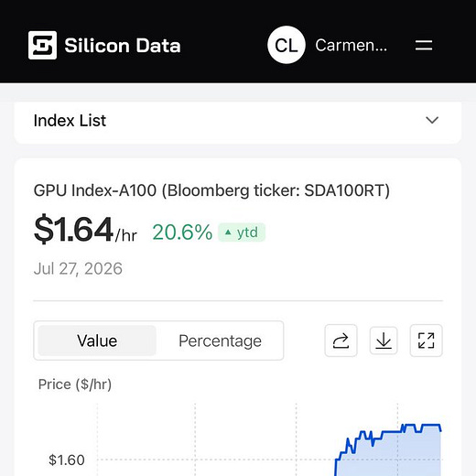The width and height of the screenshot is (476, 476).
Task: Click the Silicon Data brand name
Action: pos(123,46)
